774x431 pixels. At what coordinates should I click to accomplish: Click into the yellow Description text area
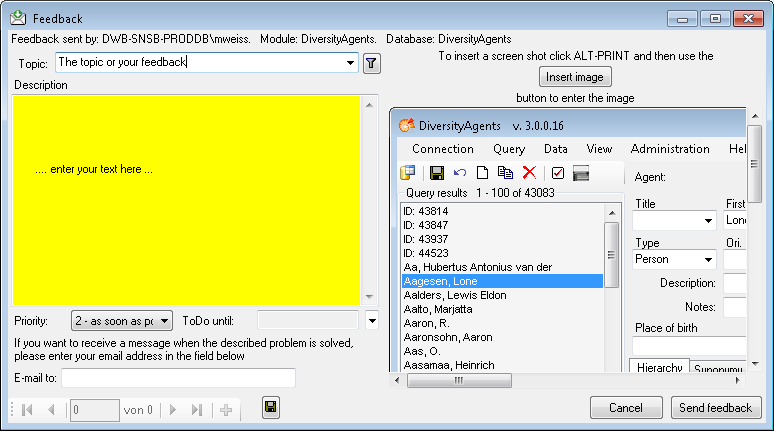(187, 200)
